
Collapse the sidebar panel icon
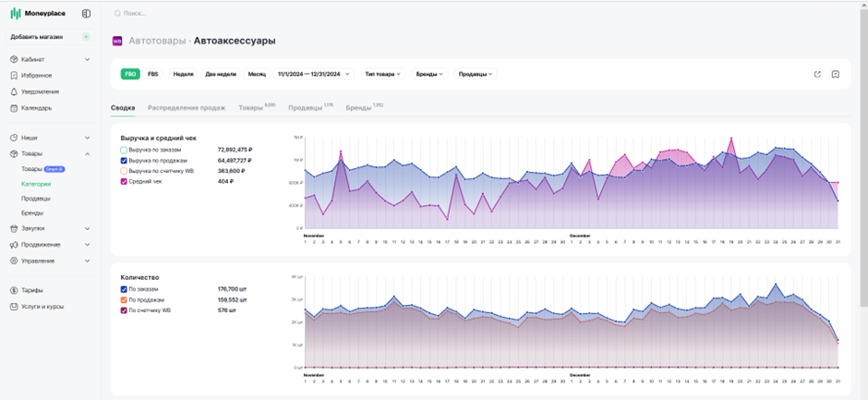(x=86, y=13)
